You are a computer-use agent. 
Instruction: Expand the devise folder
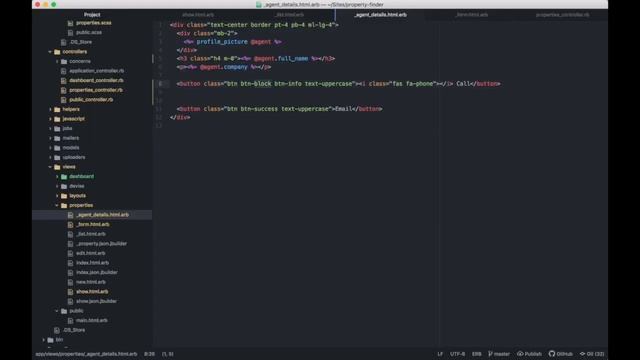tap(57, 186)
